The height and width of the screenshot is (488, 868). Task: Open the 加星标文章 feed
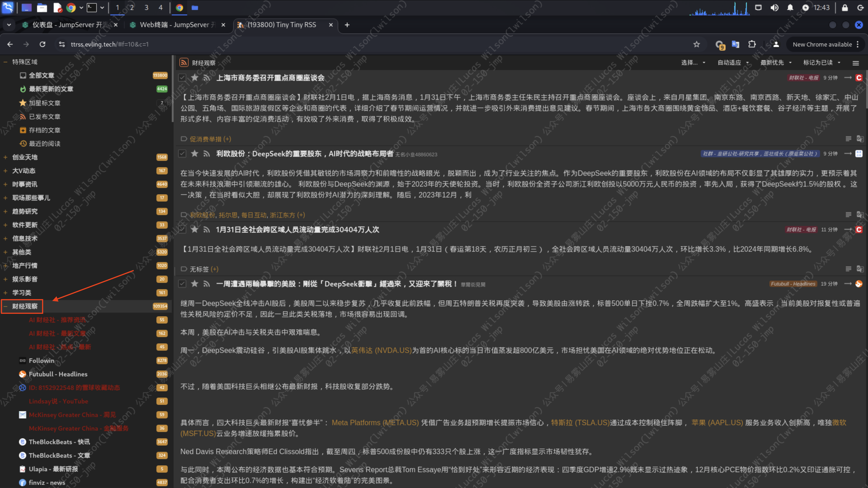(x=45, y=103)
